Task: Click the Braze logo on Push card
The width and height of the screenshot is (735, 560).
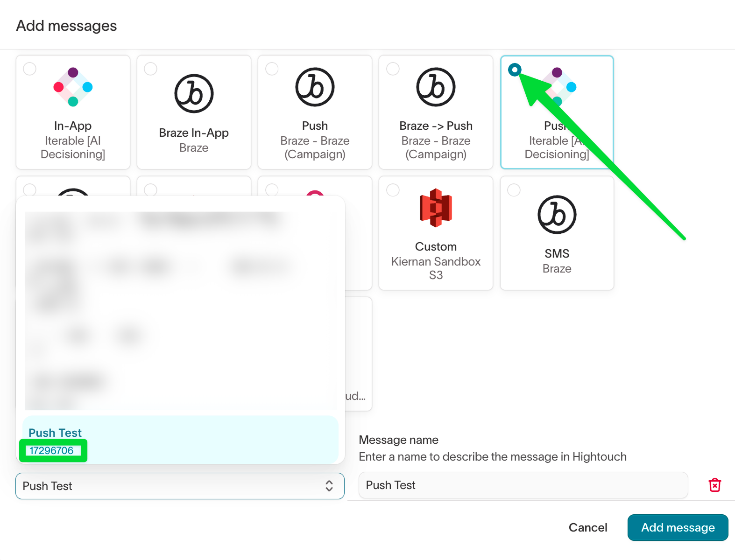Action: coord(315,87)
